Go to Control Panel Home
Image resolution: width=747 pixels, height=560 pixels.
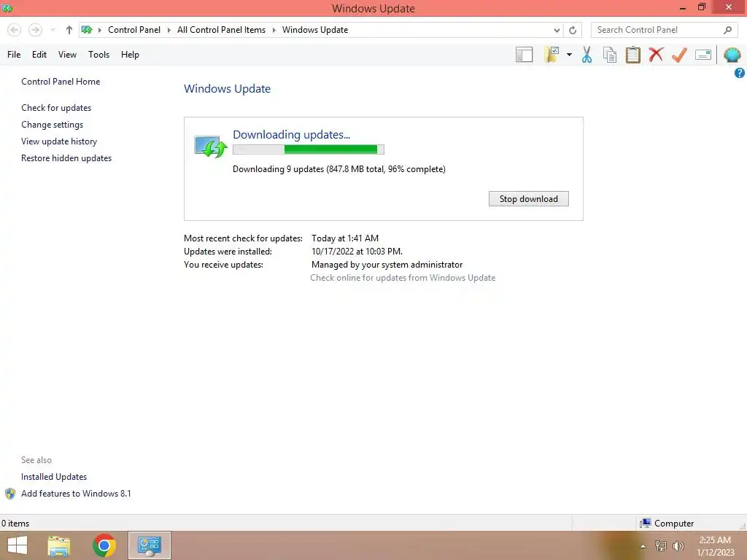click(61, 82)
